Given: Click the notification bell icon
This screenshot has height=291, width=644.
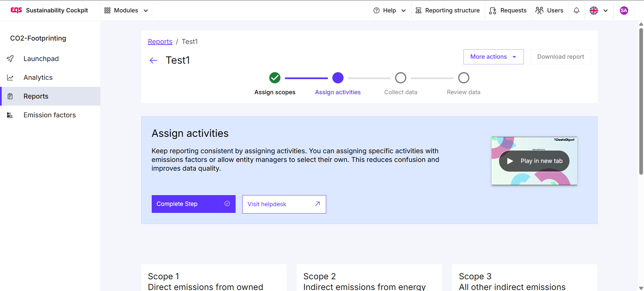Looking at the screenshot, I should [x=576, y=10].
